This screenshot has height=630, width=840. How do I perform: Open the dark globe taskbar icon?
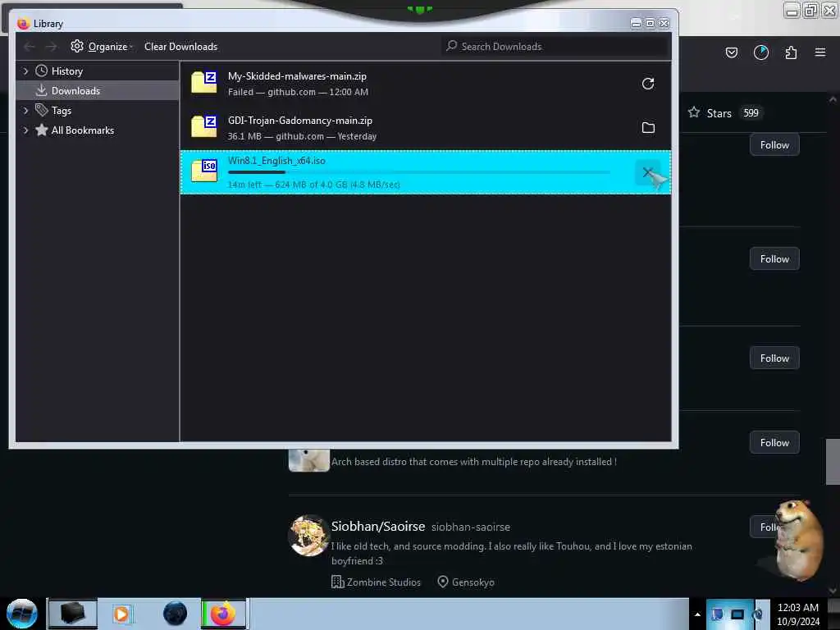point(175,614)
